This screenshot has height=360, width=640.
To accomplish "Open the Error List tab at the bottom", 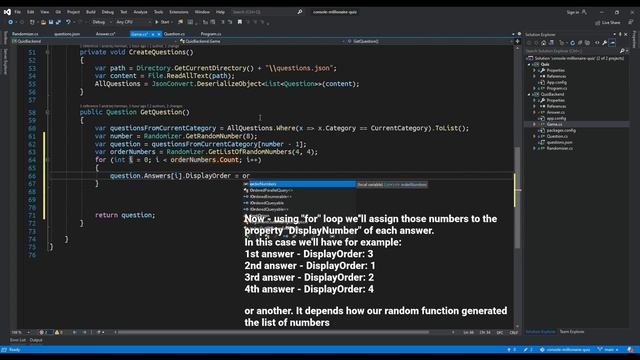I will click(x=18, y=340).
